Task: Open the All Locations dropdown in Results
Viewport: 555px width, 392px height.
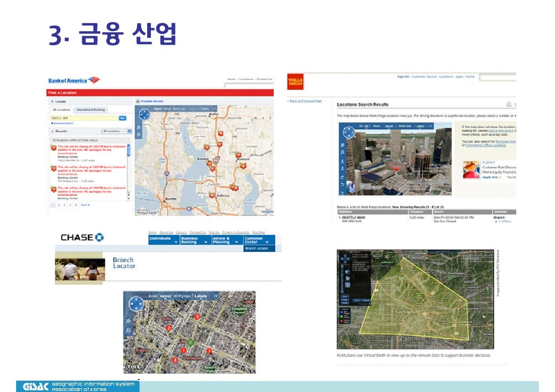Action: [116, 131]
